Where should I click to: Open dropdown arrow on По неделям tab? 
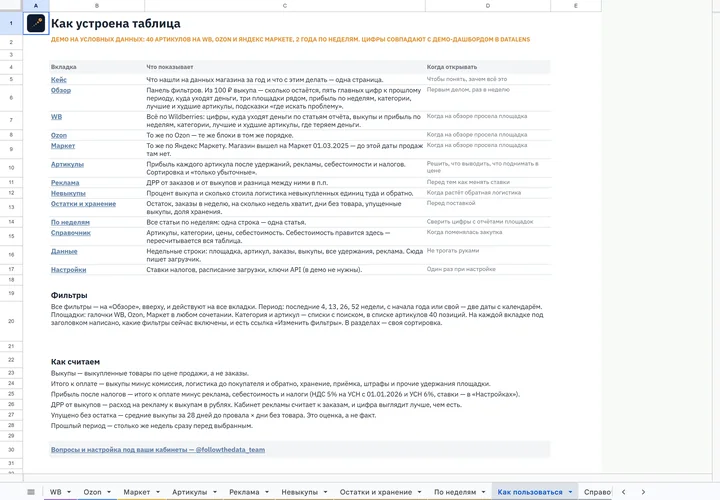(483, 492)
